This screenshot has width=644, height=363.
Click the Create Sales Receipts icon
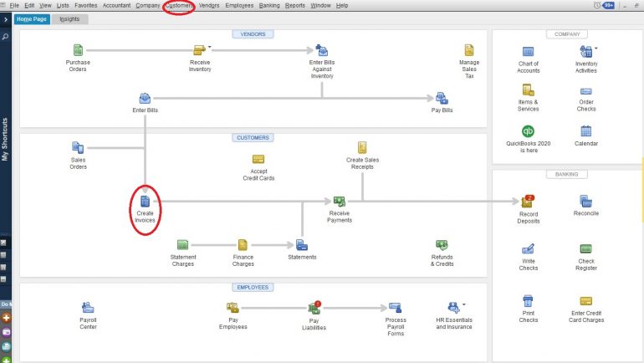362,147
